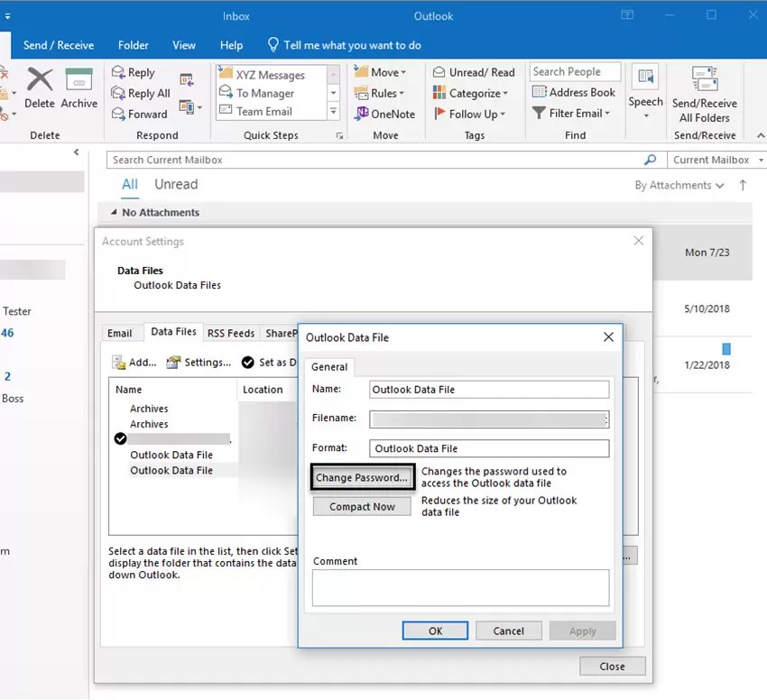The height and width of the screenshot is (700, 767).
Task: Open the Boss folder
Action: (14, 399)
